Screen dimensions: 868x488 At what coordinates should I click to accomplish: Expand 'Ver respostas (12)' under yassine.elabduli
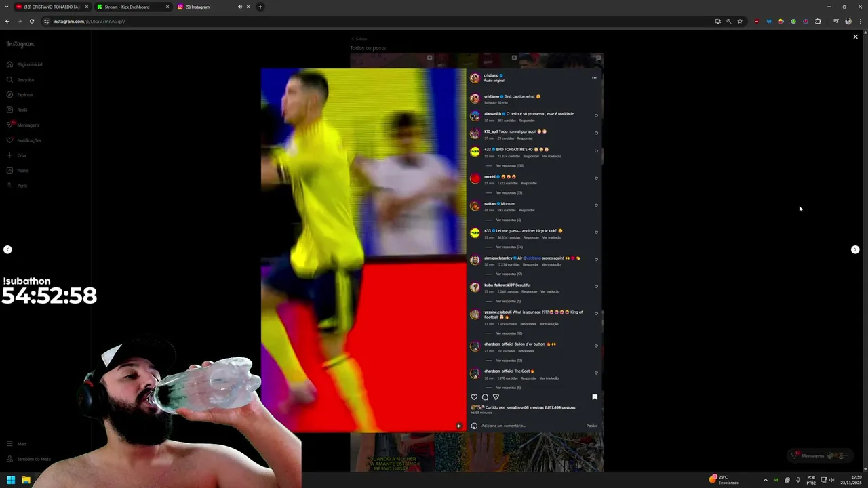[509, 333]
